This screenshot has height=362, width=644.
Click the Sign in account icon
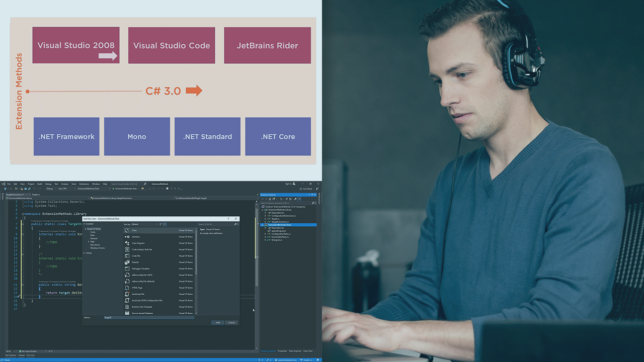click(294, 184)
